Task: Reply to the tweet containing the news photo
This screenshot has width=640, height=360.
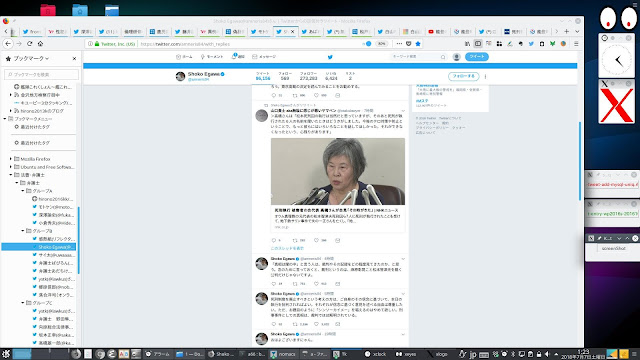Action: (273, 240)
